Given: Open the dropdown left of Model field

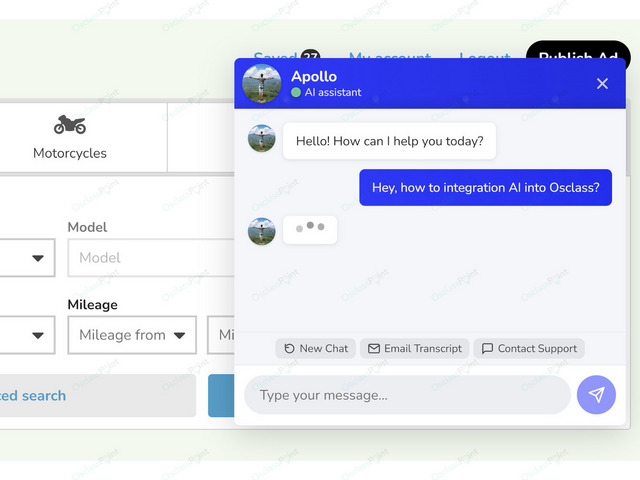Looking at the screenshot, I should click(x=27, y=258).
